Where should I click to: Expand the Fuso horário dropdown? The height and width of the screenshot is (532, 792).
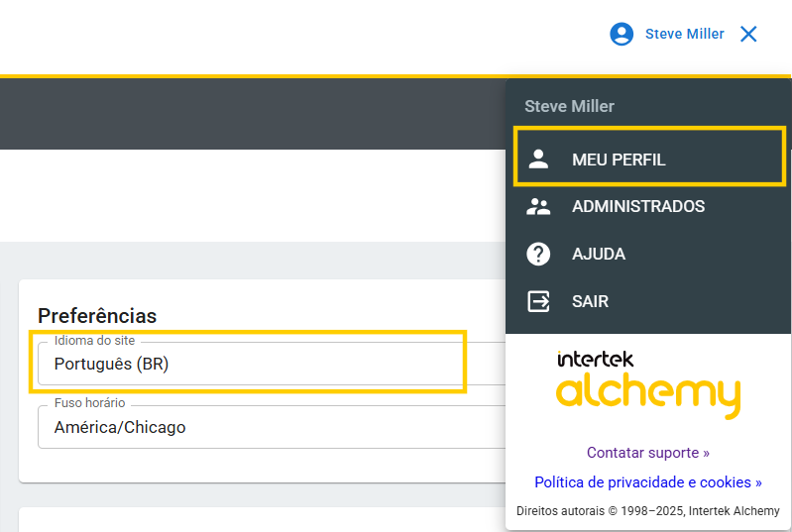[x=268, y=427]
